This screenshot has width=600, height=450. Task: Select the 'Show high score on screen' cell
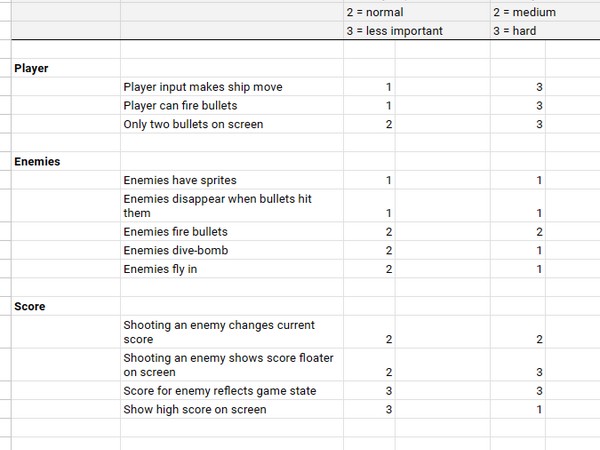coord(232,409)
